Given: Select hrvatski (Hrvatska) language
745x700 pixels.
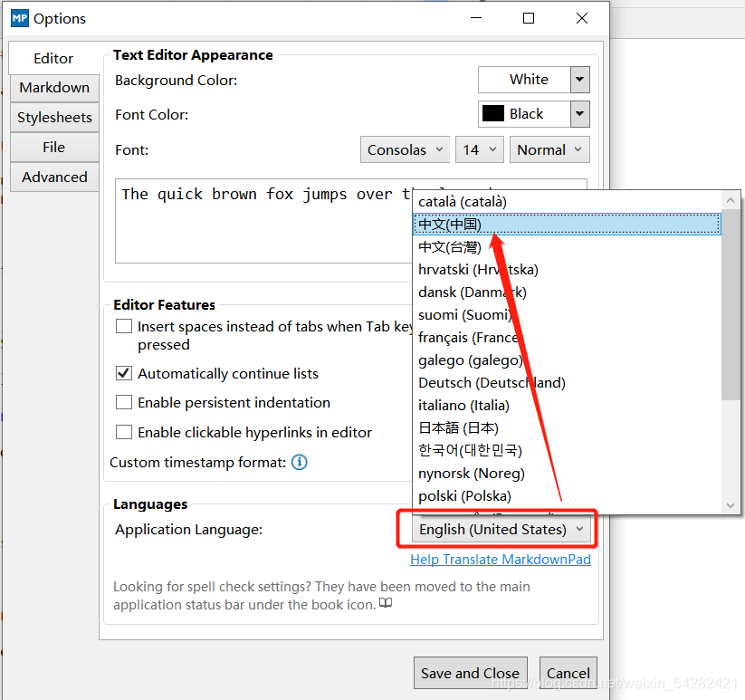Looking at the screenshot, I should point(567,270).
